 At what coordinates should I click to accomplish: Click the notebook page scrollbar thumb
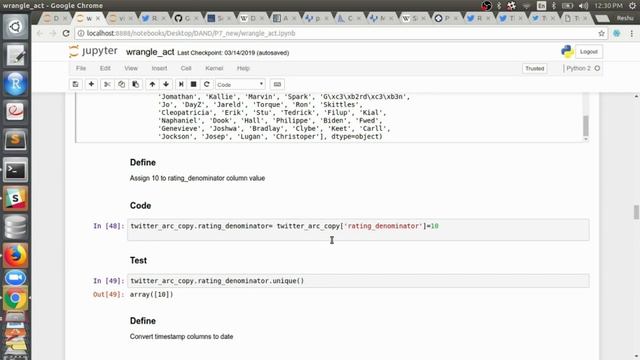coord(636,212)
